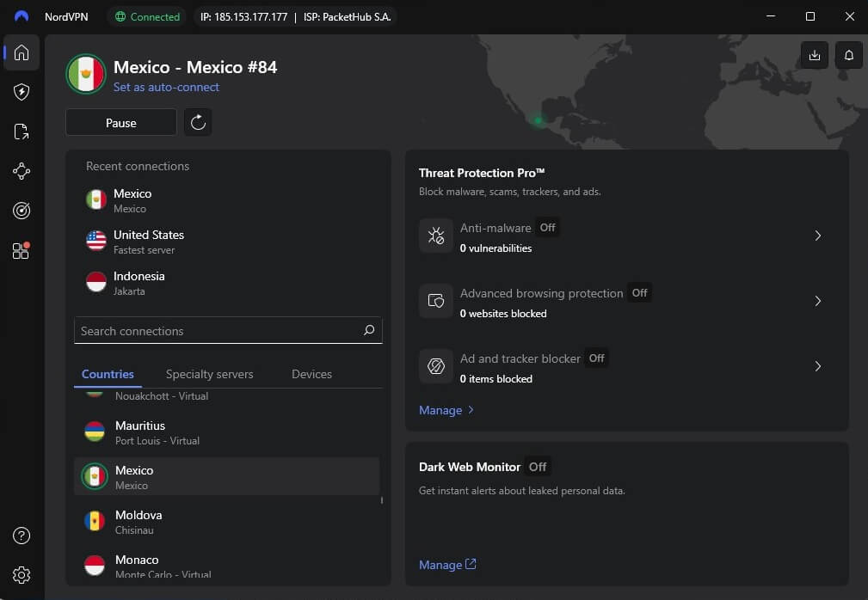Screen dimensions: 868x600
Task: Click the '0 websites blocked' text
Action: click(x=503, y=314)
